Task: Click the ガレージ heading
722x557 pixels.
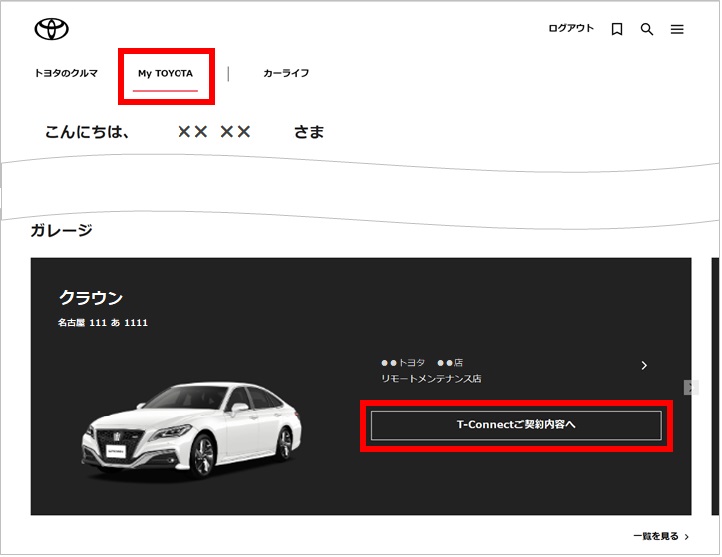Action: tap(61, 230)
